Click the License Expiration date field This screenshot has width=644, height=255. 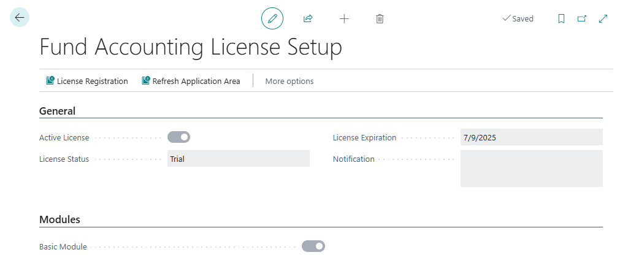[x=531, y=137]
